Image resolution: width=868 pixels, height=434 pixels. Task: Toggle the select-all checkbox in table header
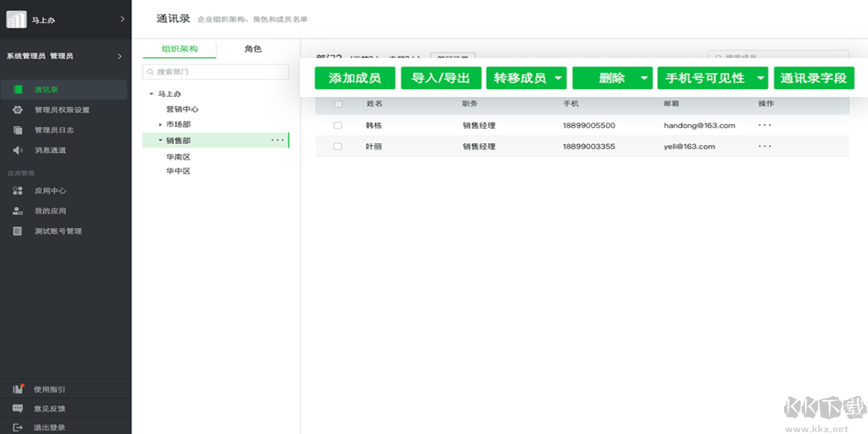(338, 104)
